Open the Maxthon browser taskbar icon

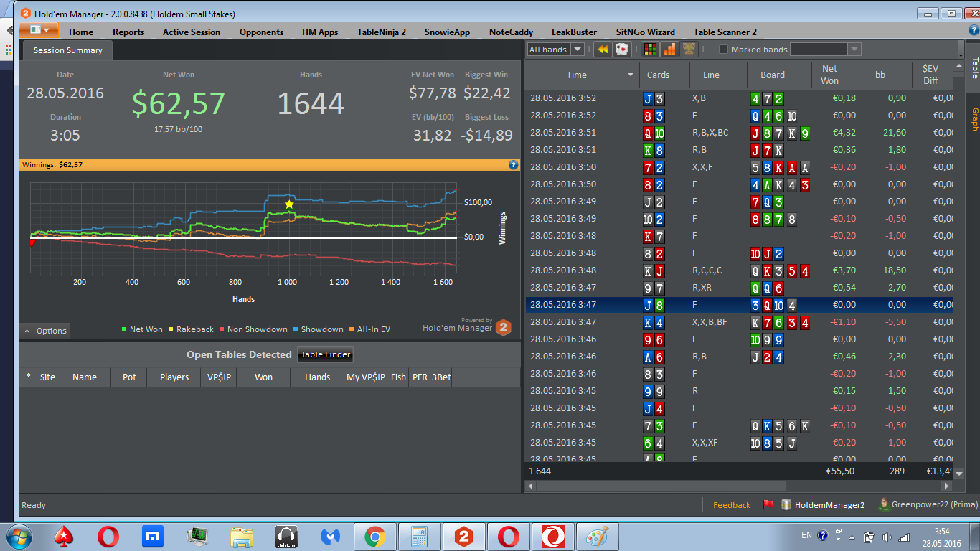153,536
